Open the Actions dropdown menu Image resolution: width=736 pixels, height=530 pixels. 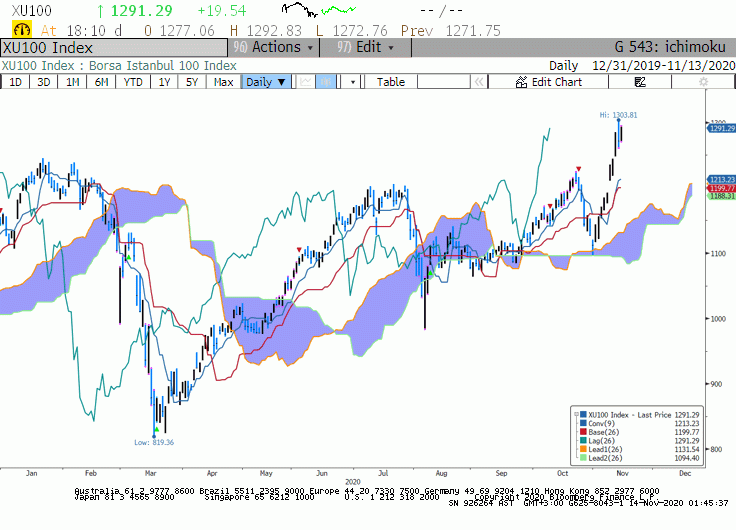coord(274,47)
